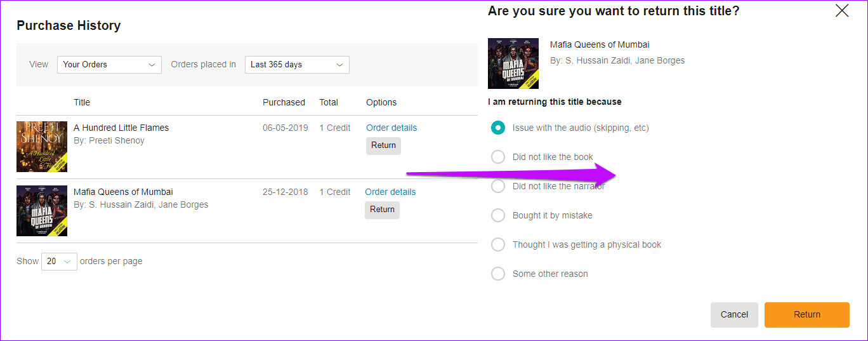Open Order details for A Hundred Little Flames
Image resolution: width=868 pixels, height=341 pixels.
(391, 128)
